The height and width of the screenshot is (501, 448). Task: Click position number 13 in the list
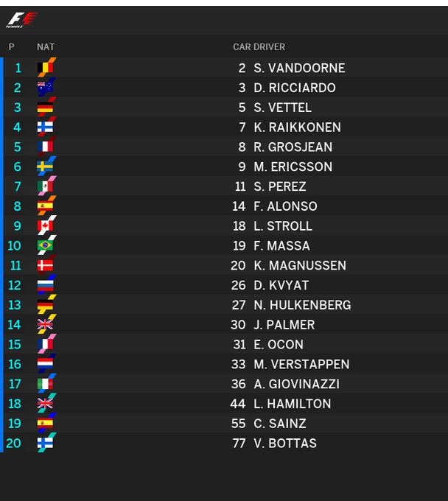tap(15, 305)
